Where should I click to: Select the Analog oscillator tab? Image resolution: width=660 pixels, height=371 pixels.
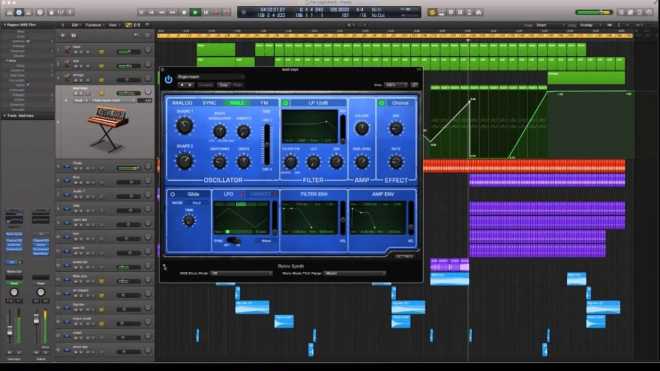[182, 103]
